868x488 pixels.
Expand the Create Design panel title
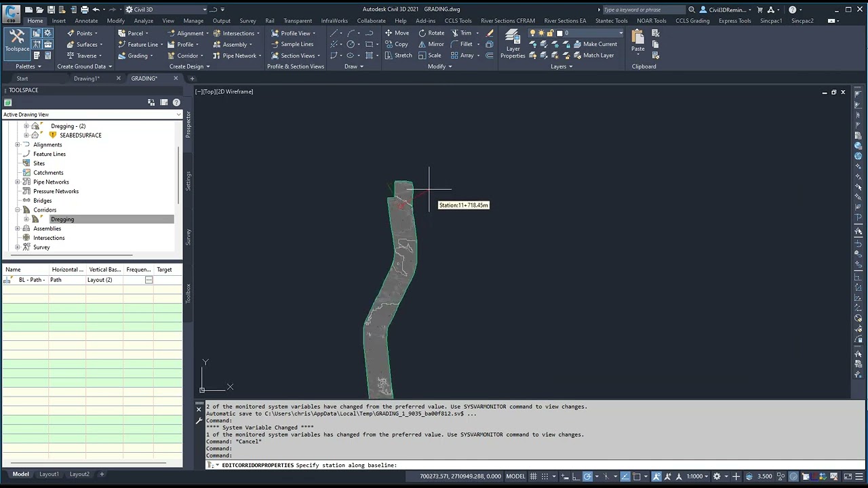(189, 66)
